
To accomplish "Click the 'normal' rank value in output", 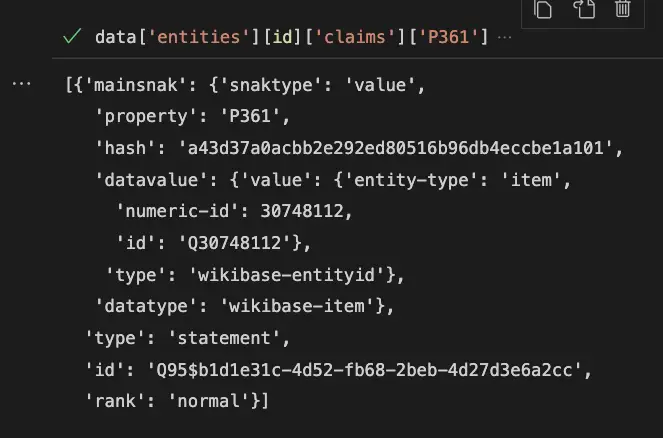I will pyautogui.click(x=208, y=401).
